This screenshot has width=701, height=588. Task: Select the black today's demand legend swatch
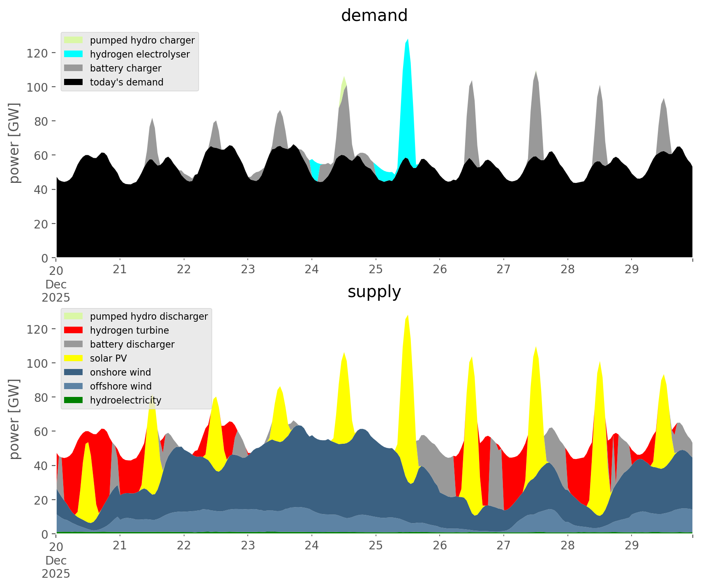pyautogui.click(x=74, y=82)
